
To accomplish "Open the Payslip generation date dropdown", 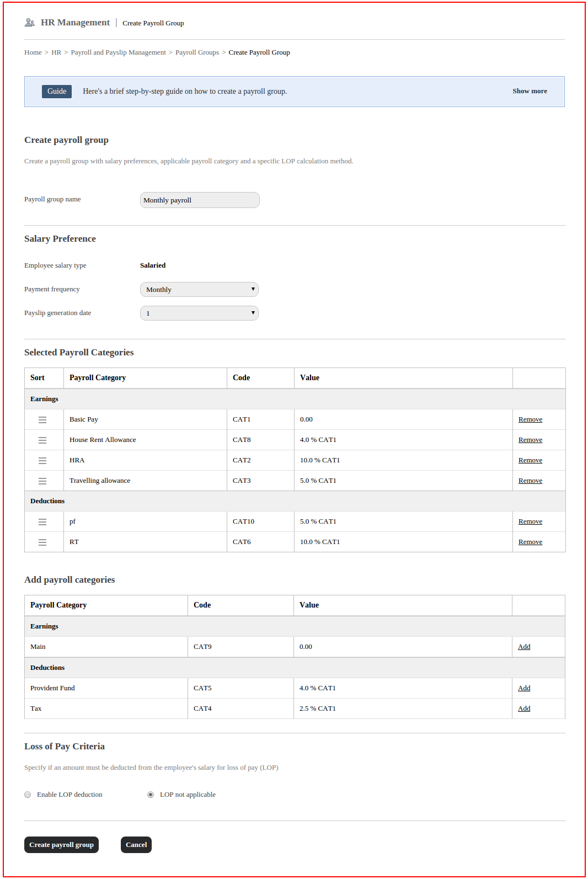I will click(199, 313).
